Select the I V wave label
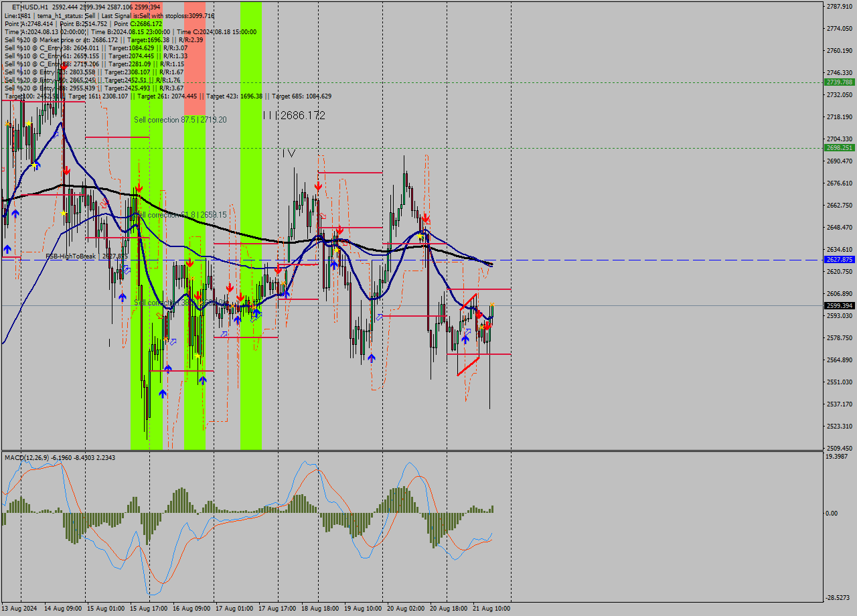857x616 pixels. (x=289, y=153)
